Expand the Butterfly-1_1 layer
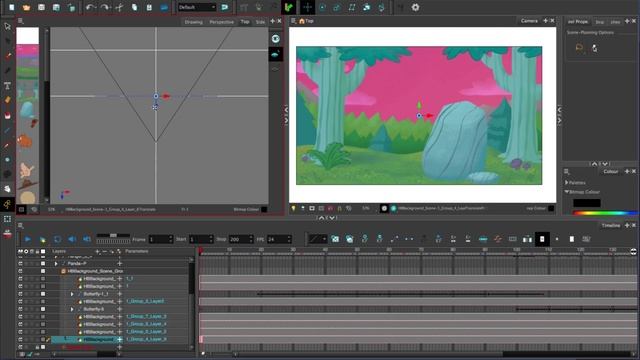 pos(72,294)
